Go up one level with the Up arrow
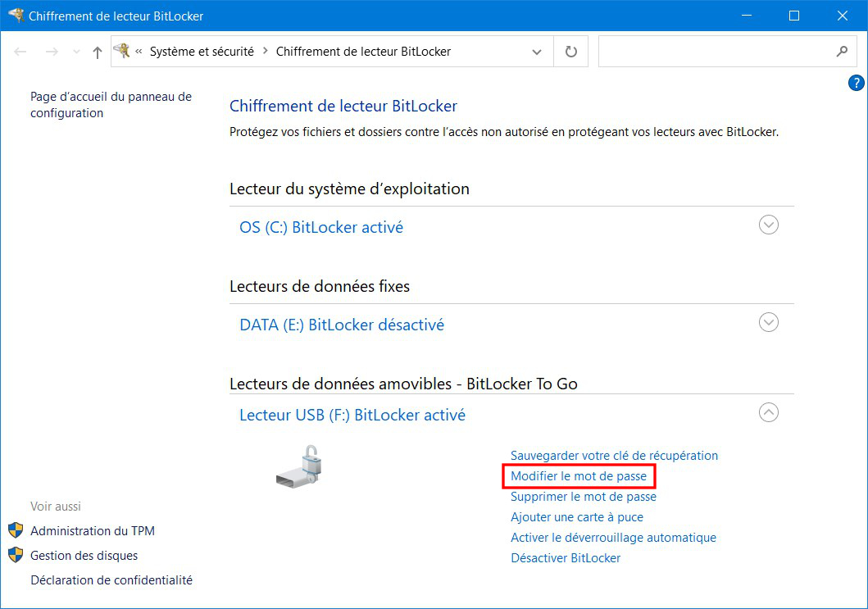 click(x=98, y=52)
